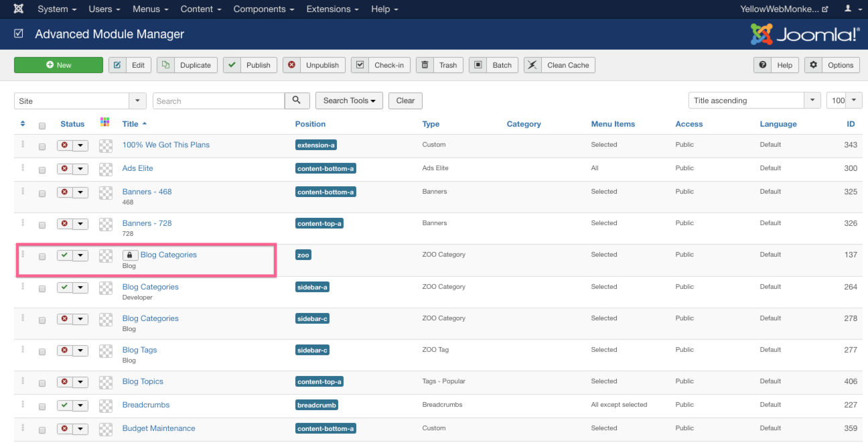Click the status icon for Blog Tags
The height and width of the screenshot is (443, 868).
tap(64, 351)
